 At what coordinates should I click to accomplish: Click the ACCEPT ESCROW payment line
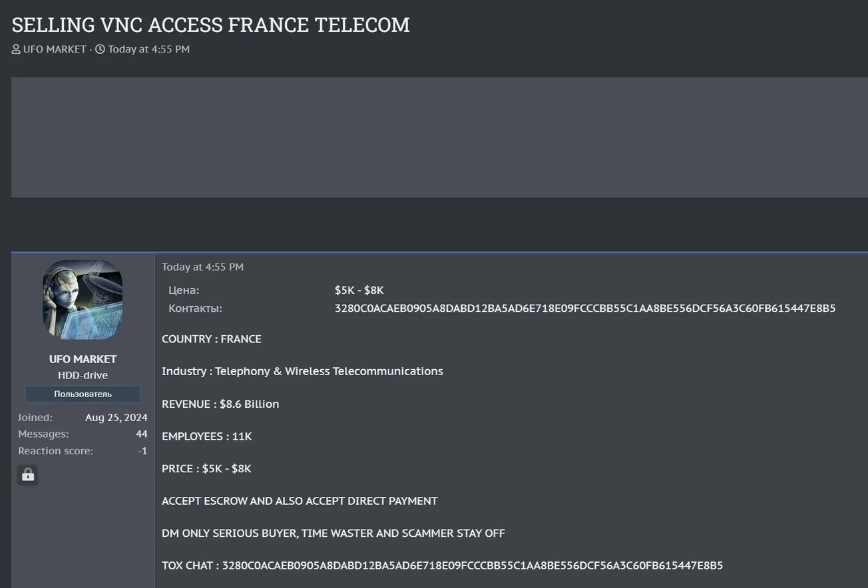pyautogui.click(x=300, y=501)
